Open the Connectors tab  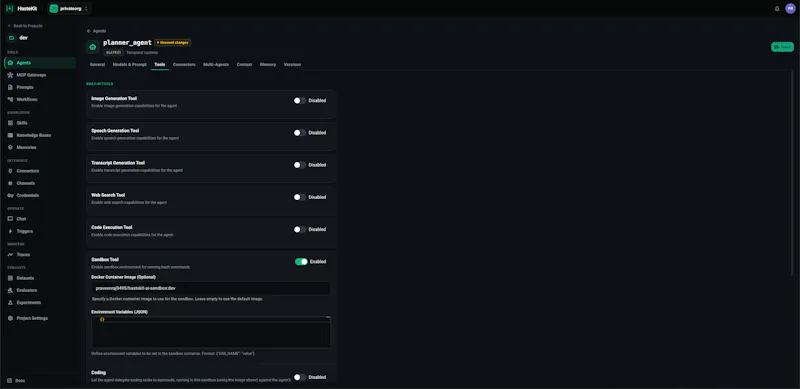click(184, 65)
